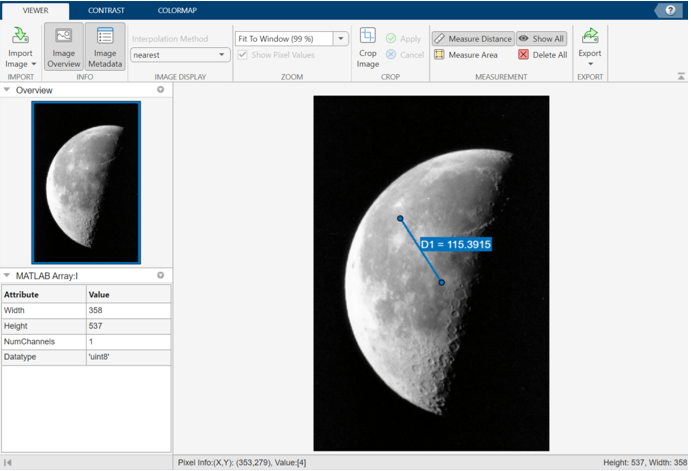Screen dimensions: 691x471
Task: Collapse the Overview panel triangle
Action: click(x=7, y=89)
